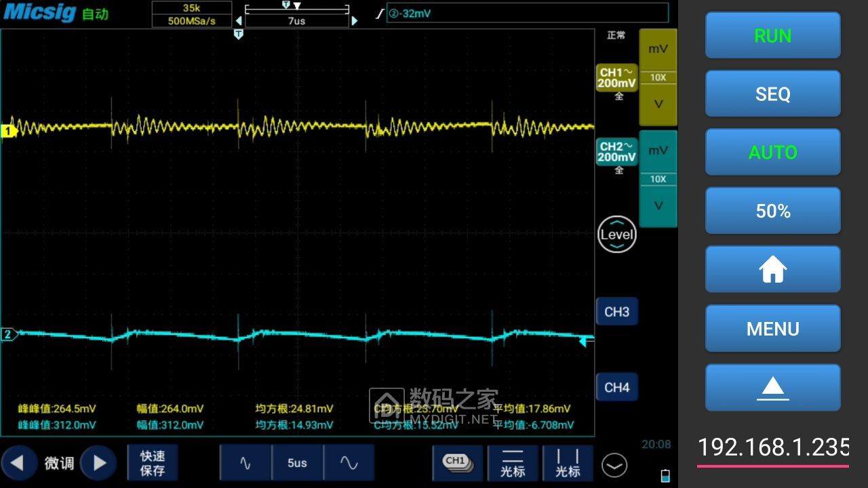The image size is (868, 488).
Task: Compress timebase with narrow wave icon
Action: [x=245, y=463]
